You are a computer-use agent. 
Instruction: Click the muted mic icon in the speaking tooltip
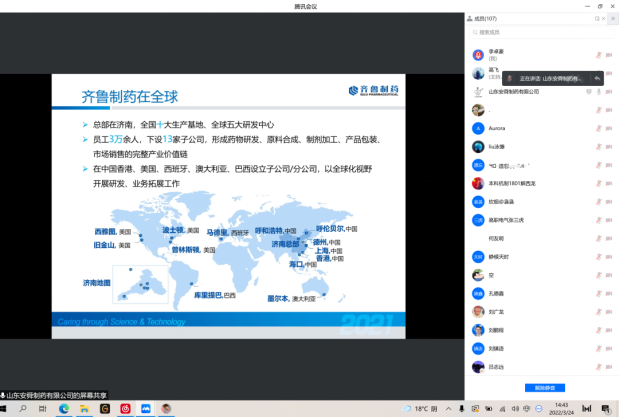[510, 79]
